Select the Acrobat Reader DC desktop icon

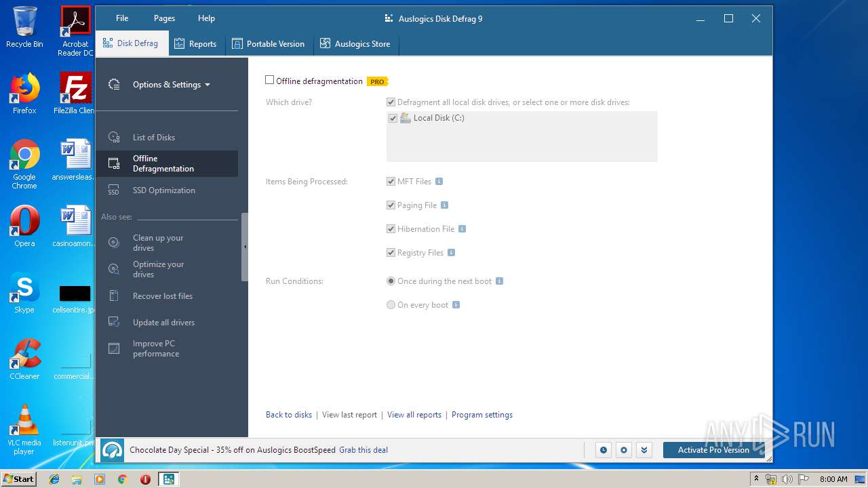(x=75, y=31)
